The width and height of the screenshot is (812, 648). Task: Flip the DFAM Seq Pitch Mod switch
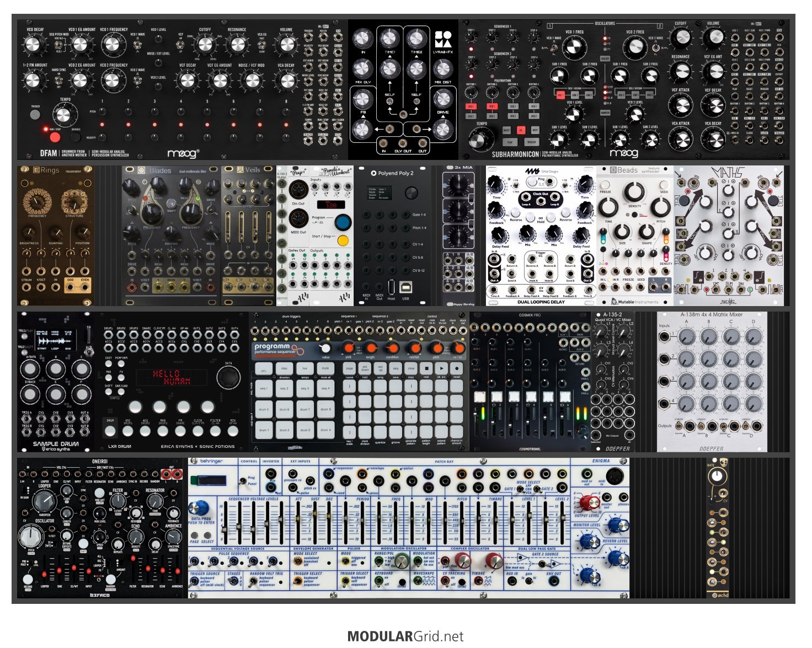(x=59, y=45)
